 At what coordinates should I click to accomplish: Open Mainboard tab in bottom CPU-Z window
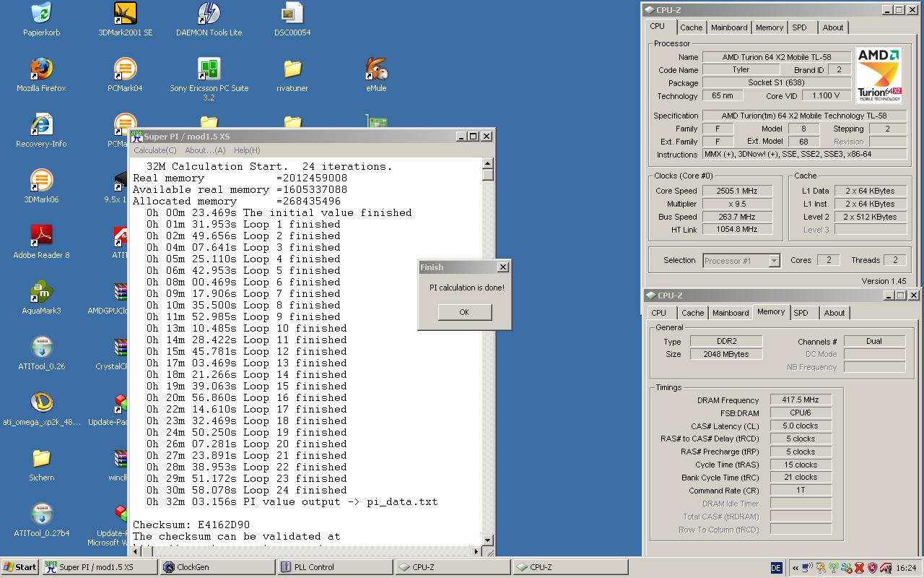(731, 313)
